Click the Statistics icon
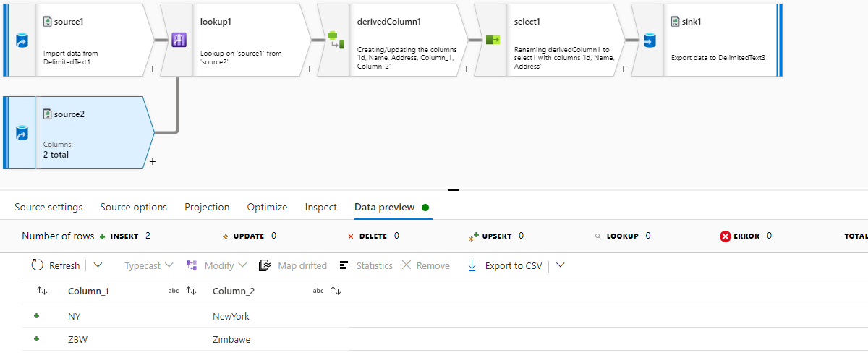 344,265
